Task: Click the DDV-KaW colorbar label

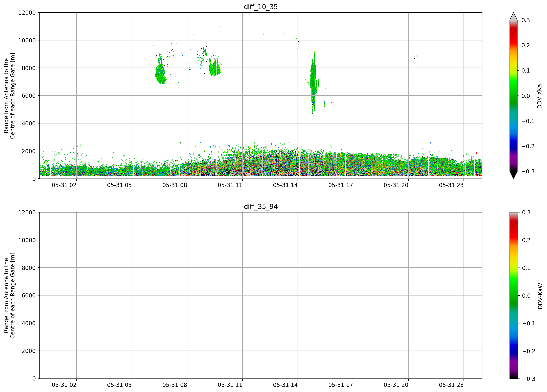Action: click(x=540, y=296)
